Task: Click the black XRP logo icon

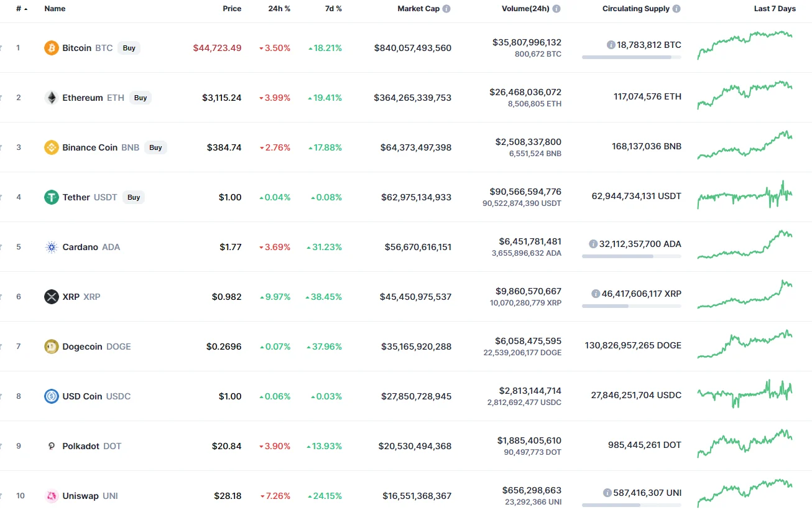Action: click(52, 297)
